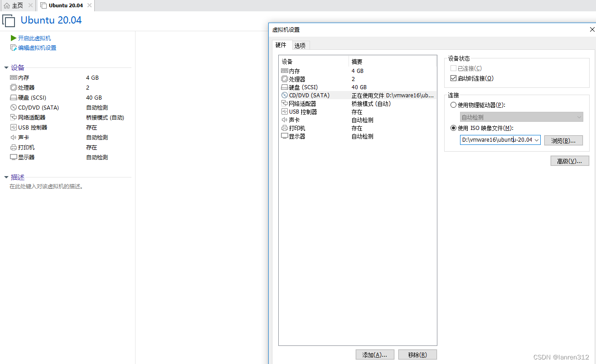Click inside the ISO image path field
The width and height of the screenshot is (596, 364).
tap(496, 140)
